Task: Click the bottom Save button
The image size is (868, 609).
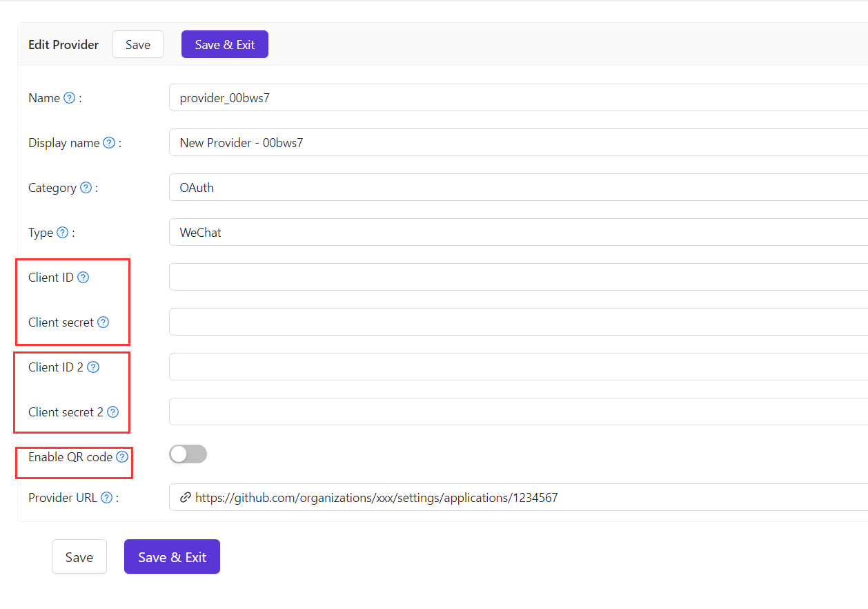Action: 79,557
